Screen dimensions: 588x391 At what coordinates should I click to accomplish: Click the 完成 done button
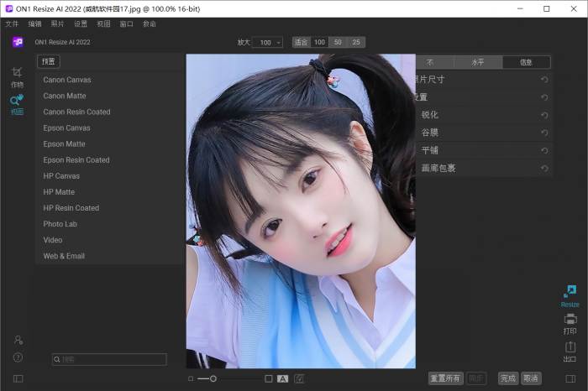coord(508,378)
